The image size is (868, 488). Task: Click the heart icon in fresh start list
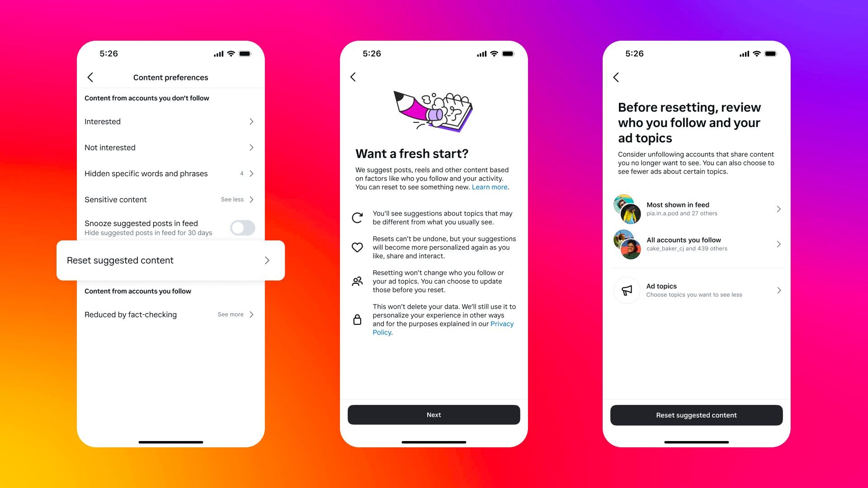(x=359, y=247)
